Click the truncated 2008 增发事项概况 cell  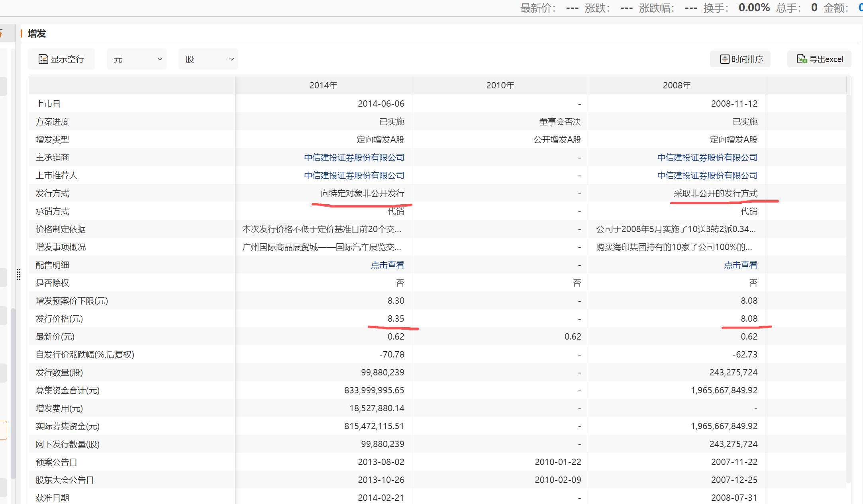pos(674,247)
